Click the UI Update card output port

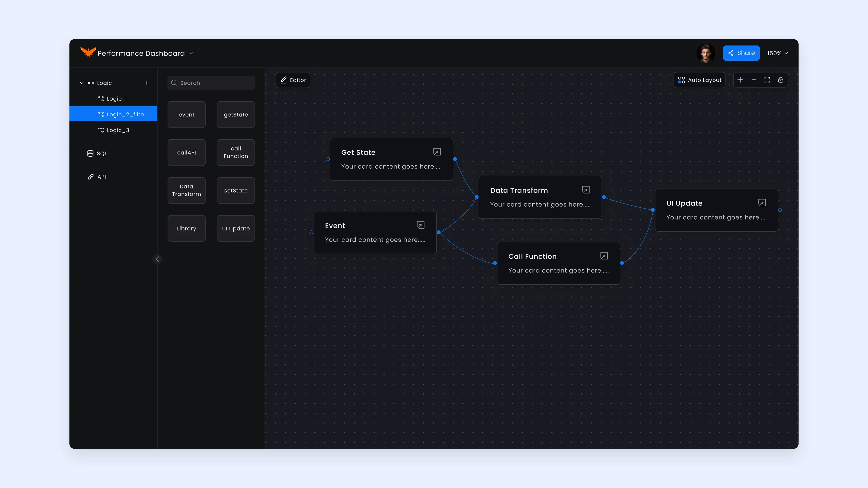coord(780,210)
